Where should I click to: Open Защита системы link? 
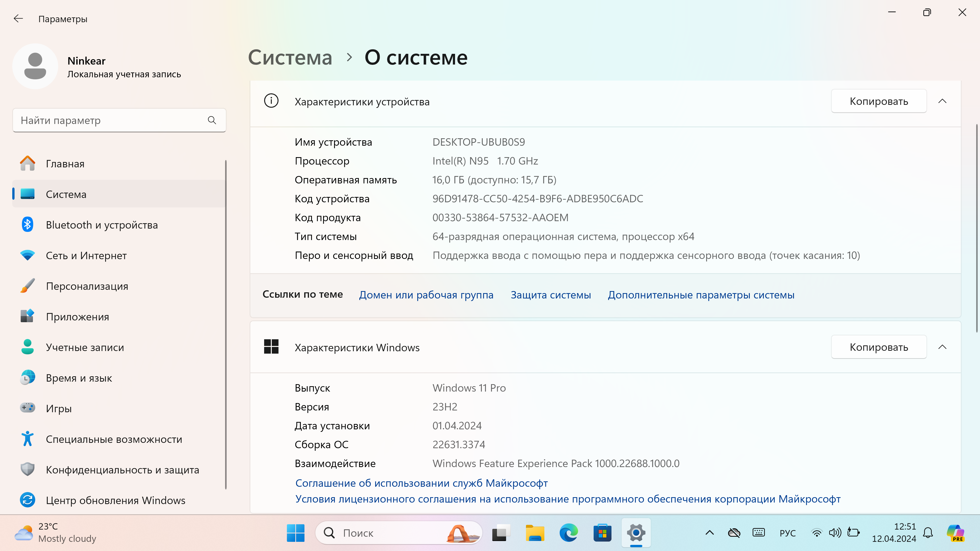(550, 295)
